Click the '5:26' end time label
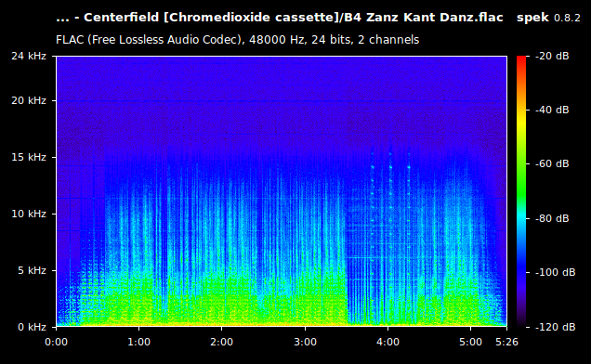The height and width of the screenshot is (364, 591). (506, 342)
